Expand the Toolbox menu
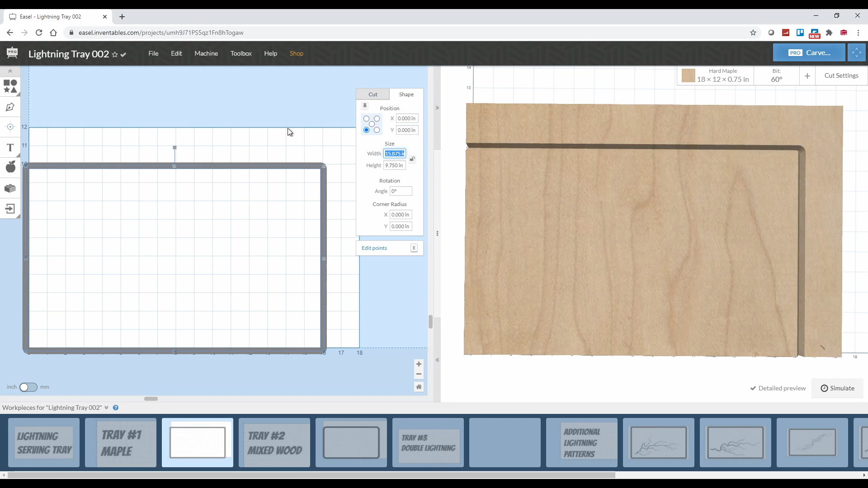 tap(241, 53)
